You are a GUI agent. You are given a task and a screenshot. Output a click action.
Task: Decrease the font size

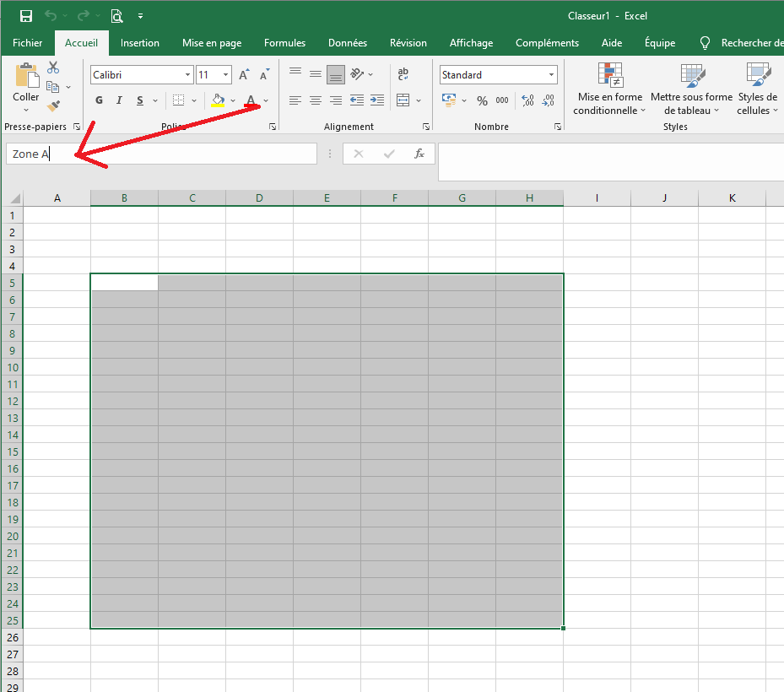tap(264, 75)
